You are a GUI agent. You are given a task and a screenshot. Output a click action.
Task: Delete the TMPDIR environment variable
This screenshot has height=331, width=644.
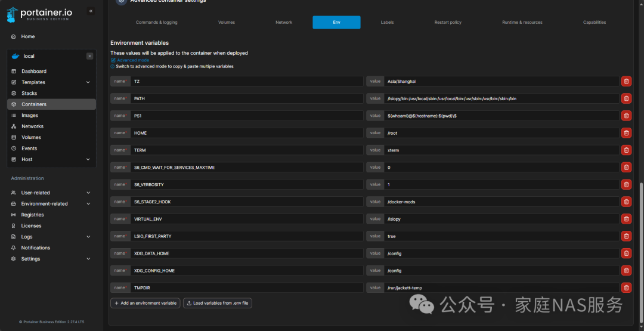click(x=626, y=288)
